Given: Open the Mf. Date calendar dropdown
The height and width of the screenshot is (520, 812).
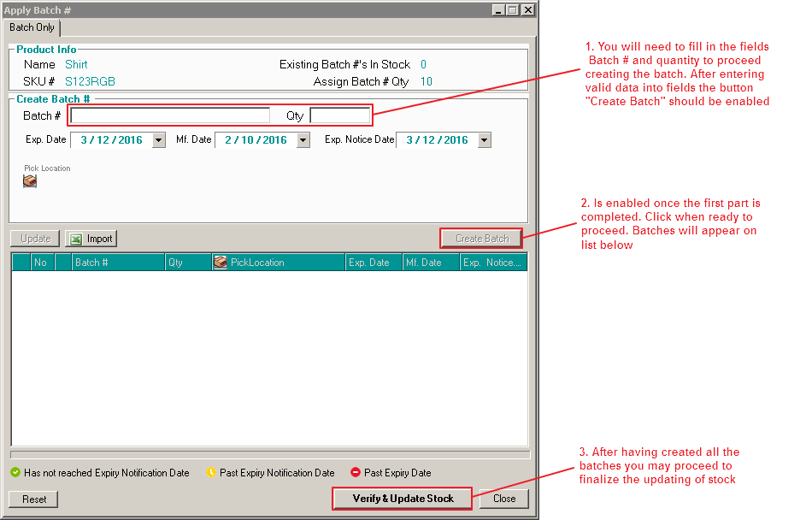Looking at the screenshot, I should 303,140.
